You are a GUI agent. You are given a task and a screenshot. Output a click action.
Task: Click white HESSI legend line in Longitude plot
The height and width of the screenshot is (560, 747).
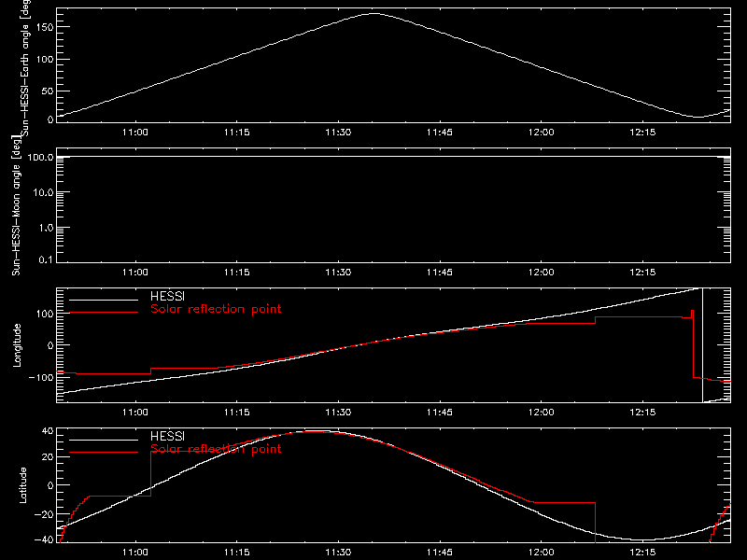[104, 300]
